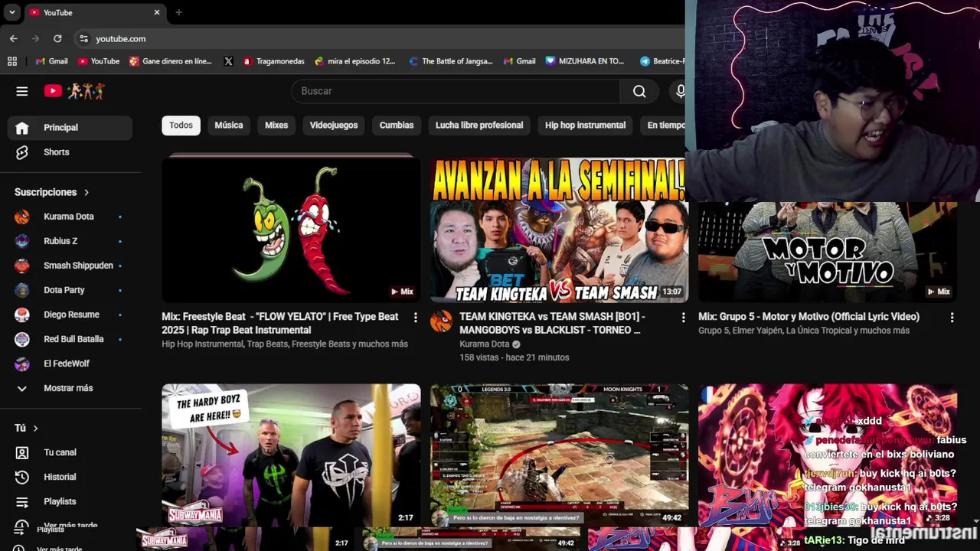Open Diego Resume subscription channel
Screen dimensions: 980x551
[70, 315]
